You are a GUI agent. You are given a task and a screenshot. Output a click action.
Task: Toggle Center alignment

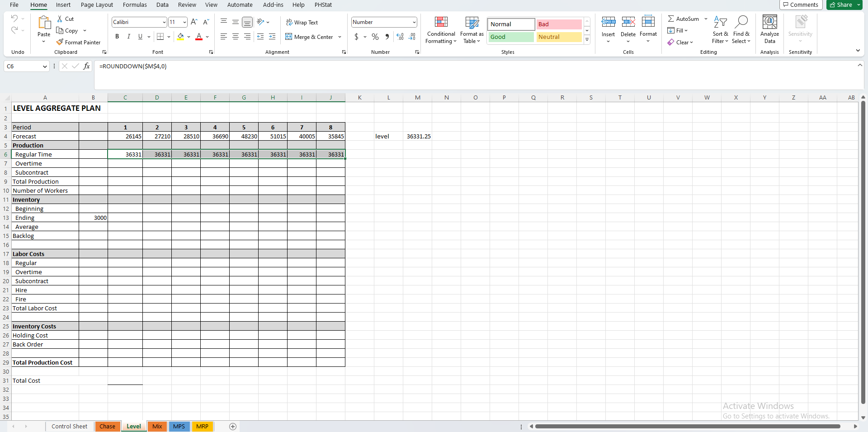(235, 37)
